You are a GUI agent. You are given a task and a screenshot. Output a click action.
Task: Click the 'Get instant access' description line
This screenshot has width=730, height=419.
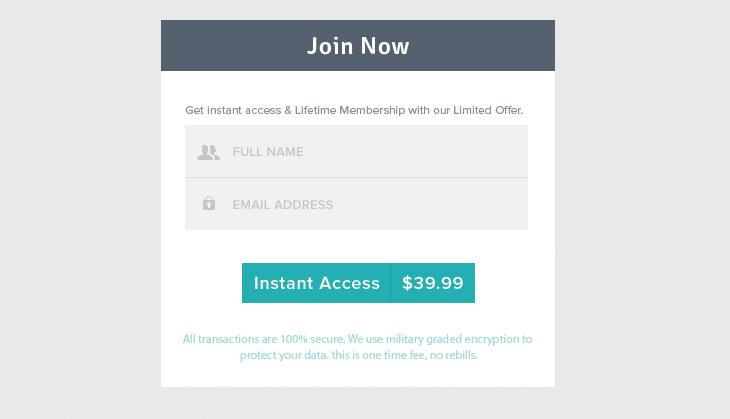pos(354,110)
